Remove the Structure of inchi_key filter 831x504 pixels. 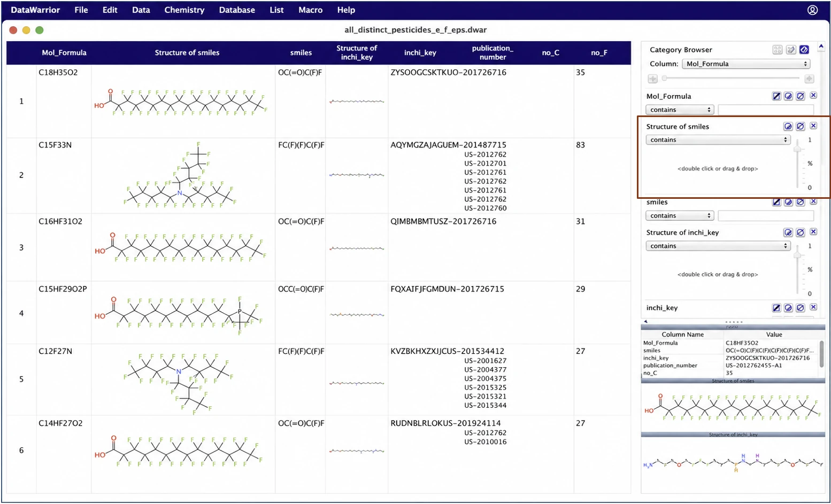click(x=813, y=232)
